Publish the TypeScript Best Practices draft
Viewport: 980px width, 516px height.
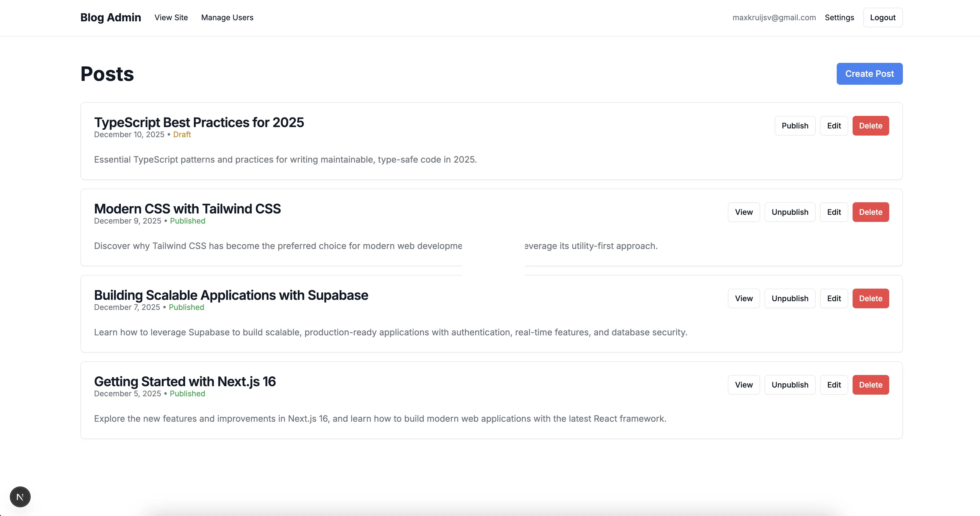click(795, 125)
